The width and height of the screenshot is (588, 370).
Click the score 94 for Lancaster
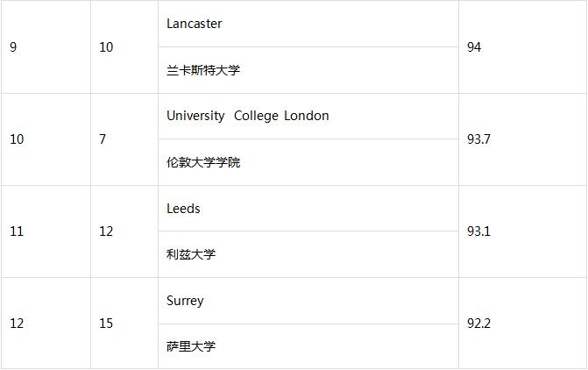474,47
